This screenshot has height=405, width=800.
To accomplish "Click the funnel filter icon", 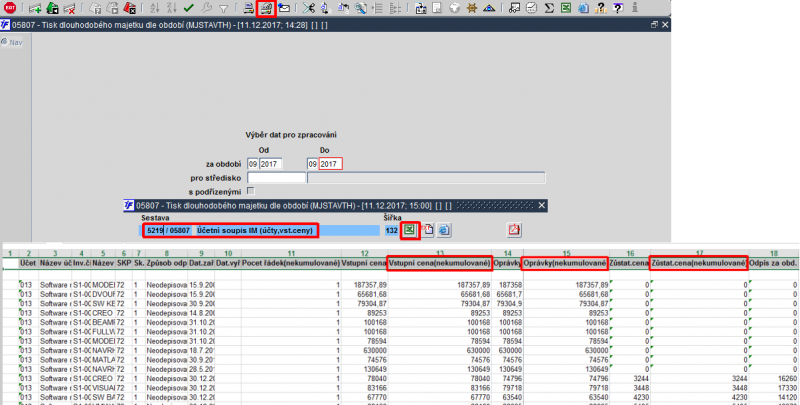I will (223, 8).
